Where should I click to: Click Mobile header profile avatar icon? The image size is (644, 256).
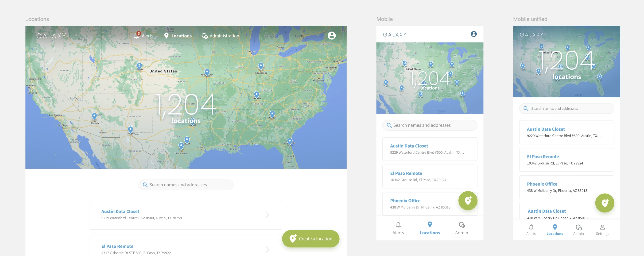473,34
